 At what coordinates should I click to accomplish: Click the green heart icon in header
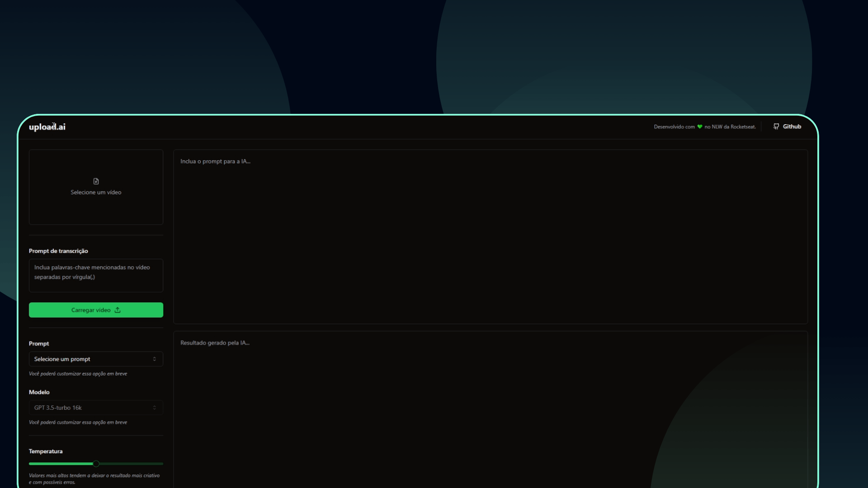point(700,127)
